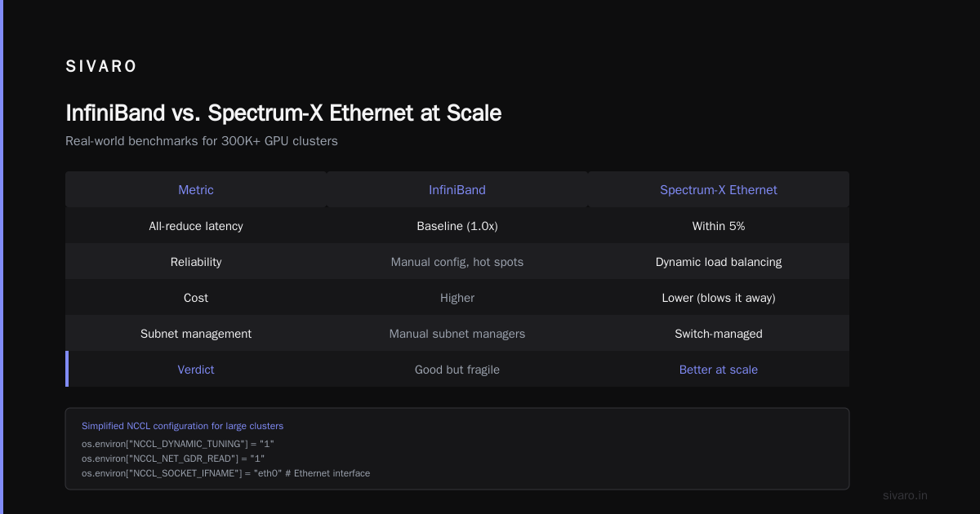The height and width of the screenshot is (514, 980).
Task: Click the SIVARO brand name
Action: point(101,67)
